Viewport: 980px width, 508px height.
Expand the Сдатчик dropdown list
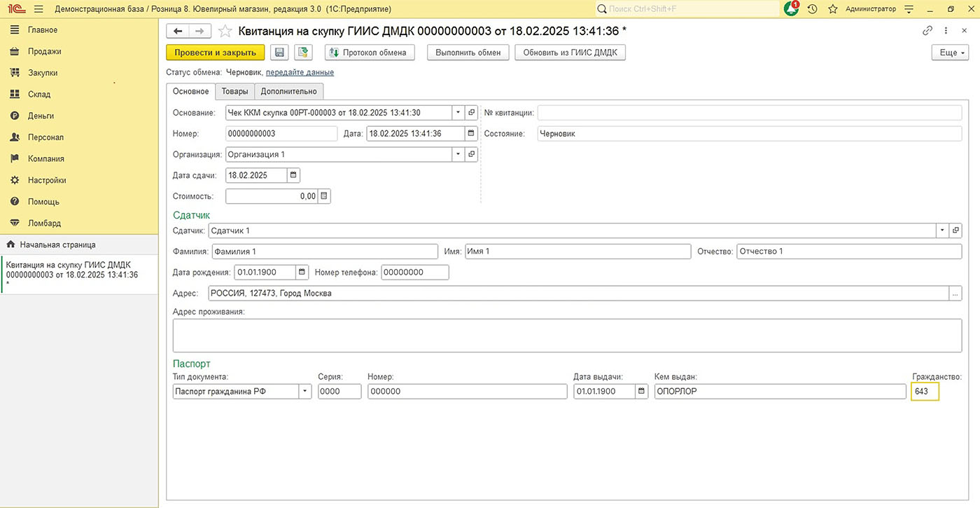tap(942, 231)
